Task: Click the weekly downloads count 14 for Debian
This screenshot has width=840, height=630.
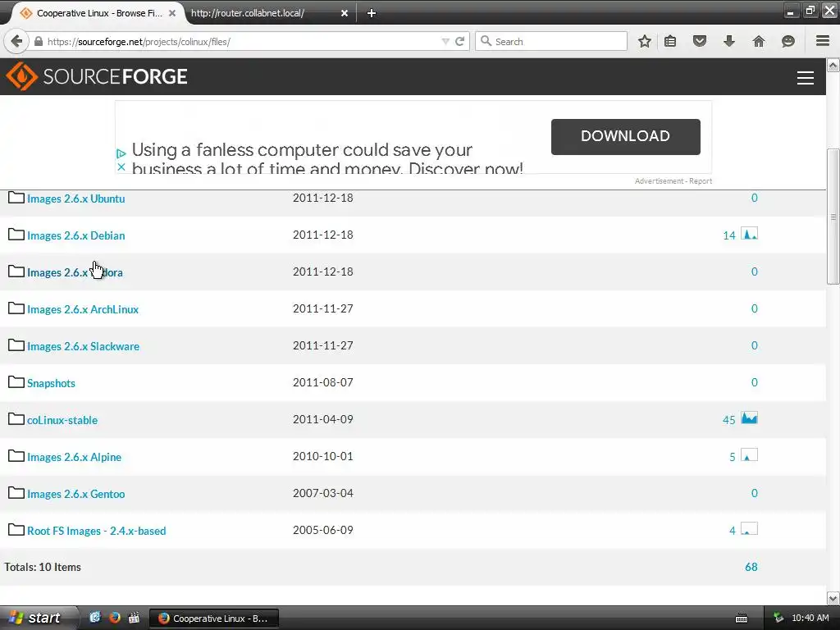Action: coord(729,235)
